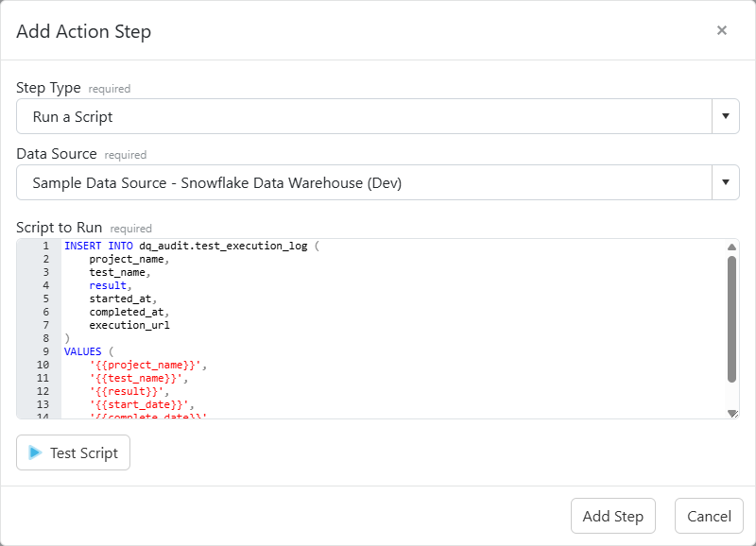
Task: Open the Data Source dropdown arrow
Action: [726, 182]
